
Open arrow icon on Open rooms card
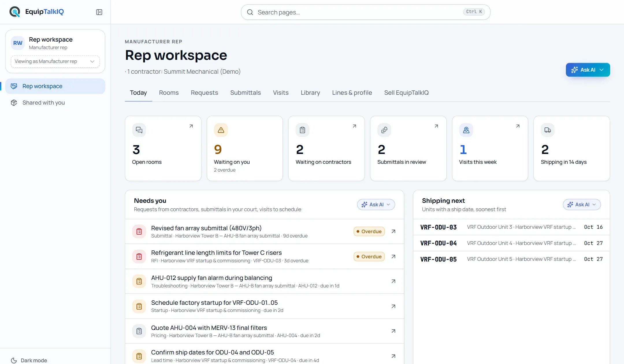coord(191,126)
